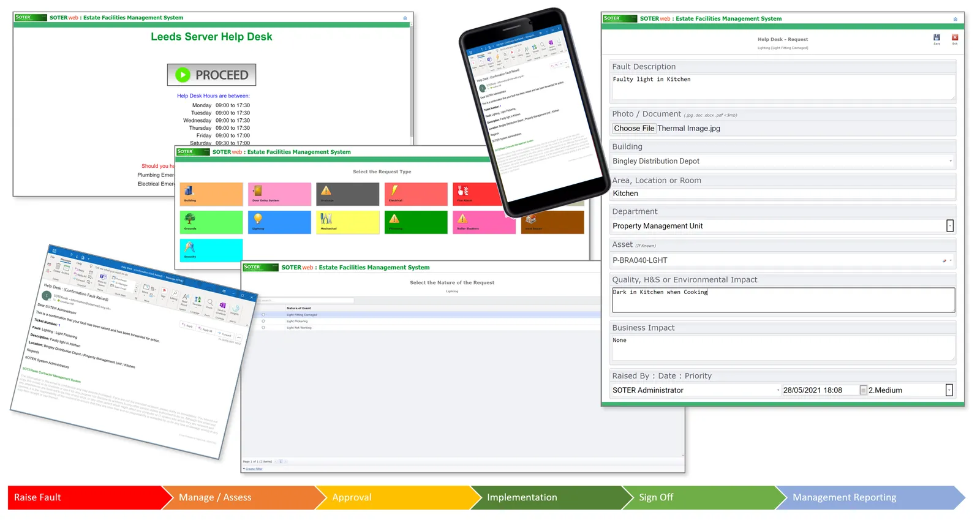Open the Door Entry System tile
The width and height of the screenshot is (980, 520).
tap(279, 194)
